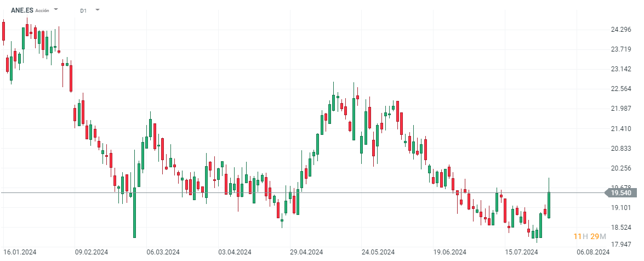
Task: Click the 06.08.2024 date axis label
Action: (593, 252)
